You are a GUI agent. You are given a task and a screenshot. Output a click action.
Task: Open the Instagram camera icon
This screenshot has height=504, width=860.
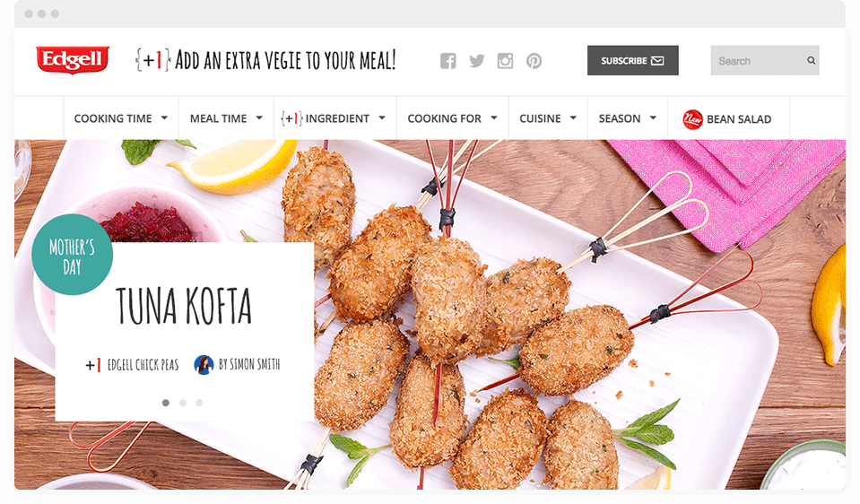[505, 61]
